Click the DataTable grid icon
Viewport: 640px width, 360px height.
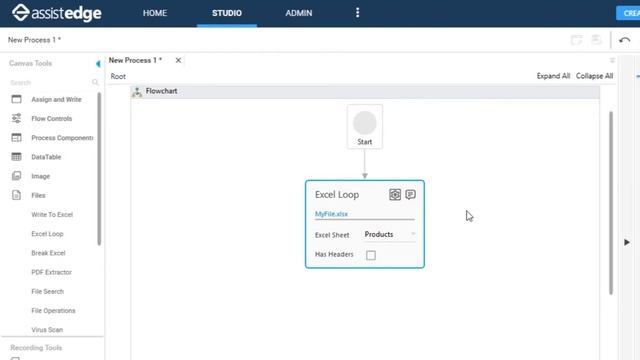click(16, 157)
